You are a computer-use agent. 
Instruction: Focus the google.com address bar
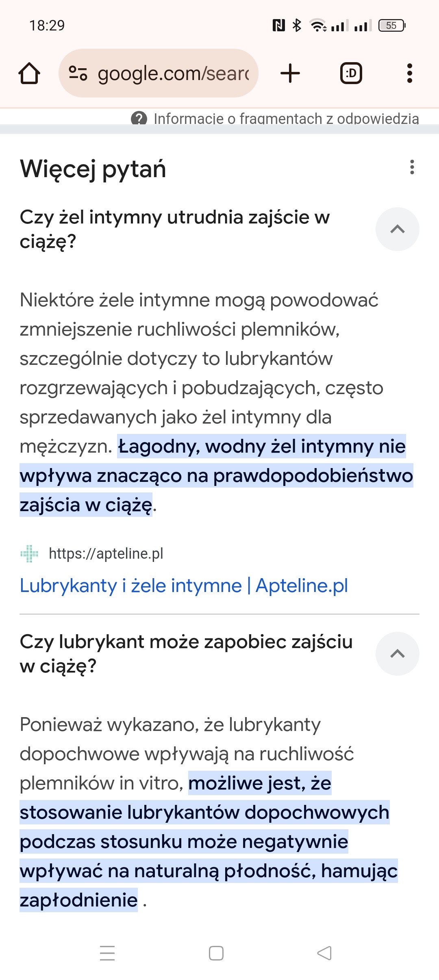click(x=173, y=74)
